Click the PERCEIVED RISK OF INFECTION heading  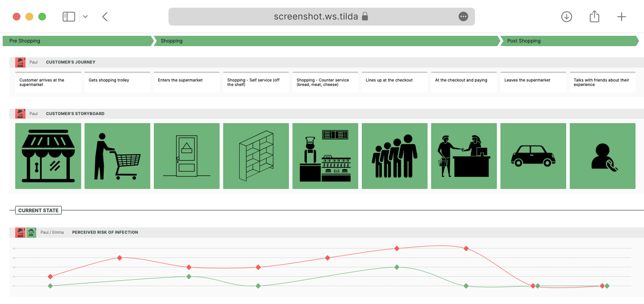[x=105, y=232]
